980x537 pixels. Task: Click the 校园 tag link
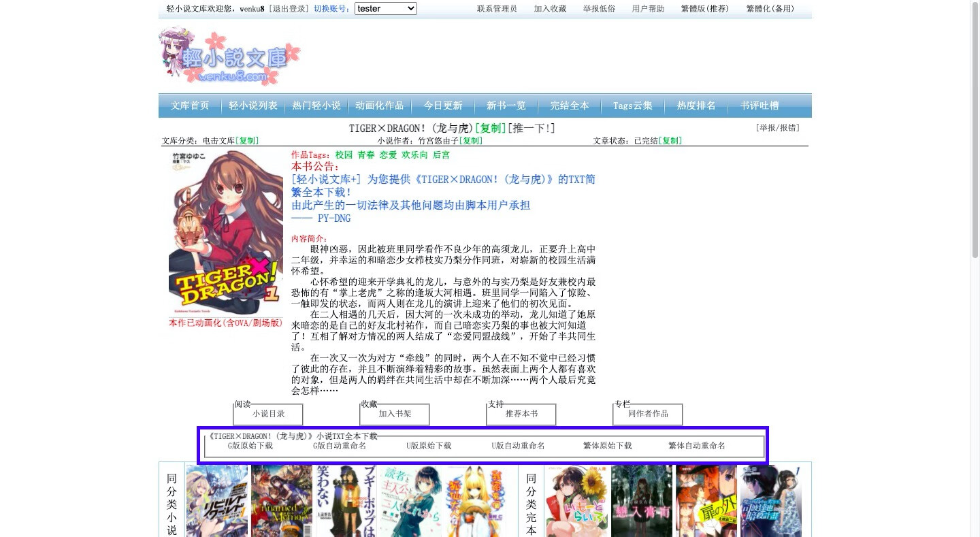click(x=344, y=155)
